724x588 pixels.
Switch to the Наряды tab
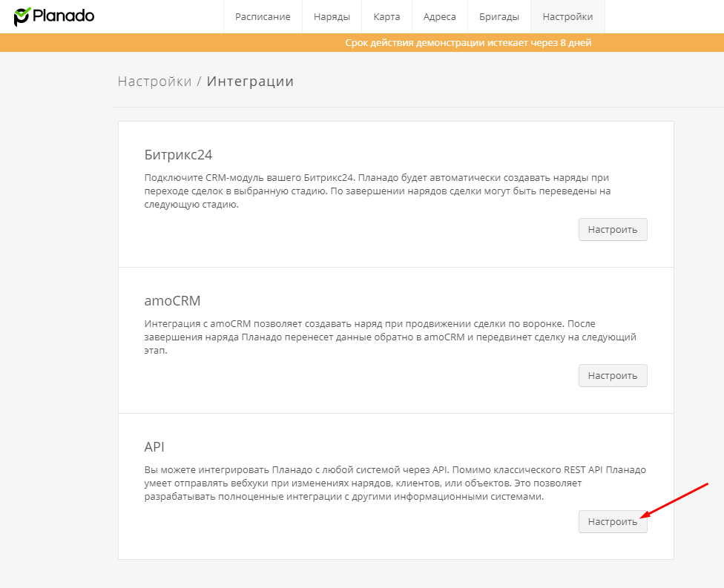click(332, 16)
